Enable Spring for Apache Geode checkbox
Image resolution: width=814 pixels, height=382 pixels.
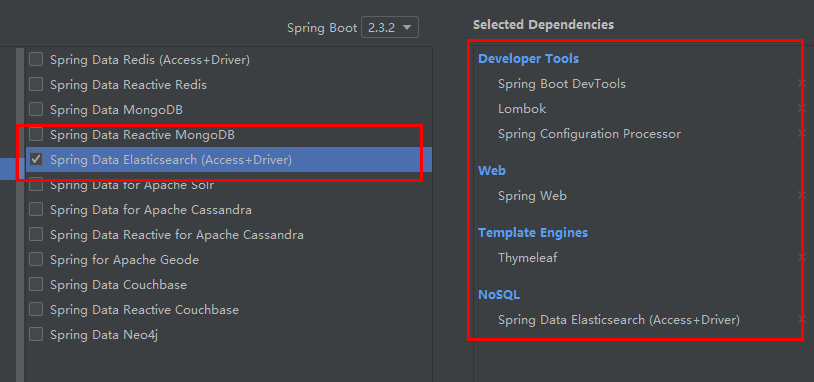pyautogui.click(x=36, y=260)
